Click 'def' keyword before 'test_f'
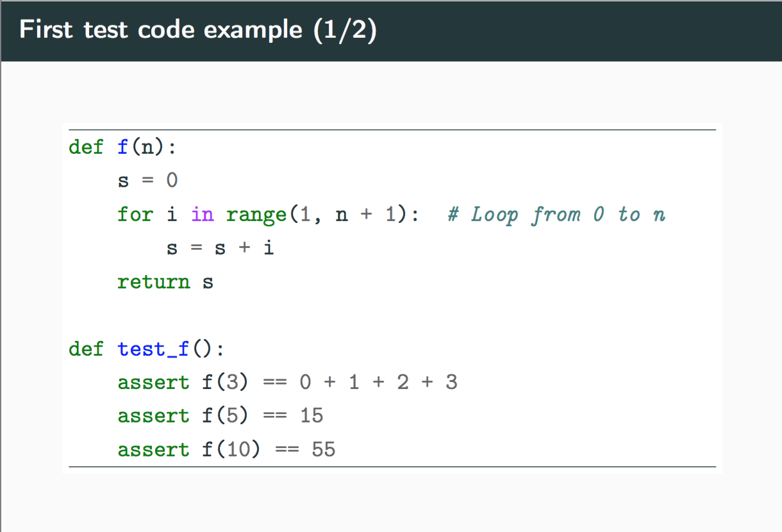782x532 pixels. click(x=86, y=349)
